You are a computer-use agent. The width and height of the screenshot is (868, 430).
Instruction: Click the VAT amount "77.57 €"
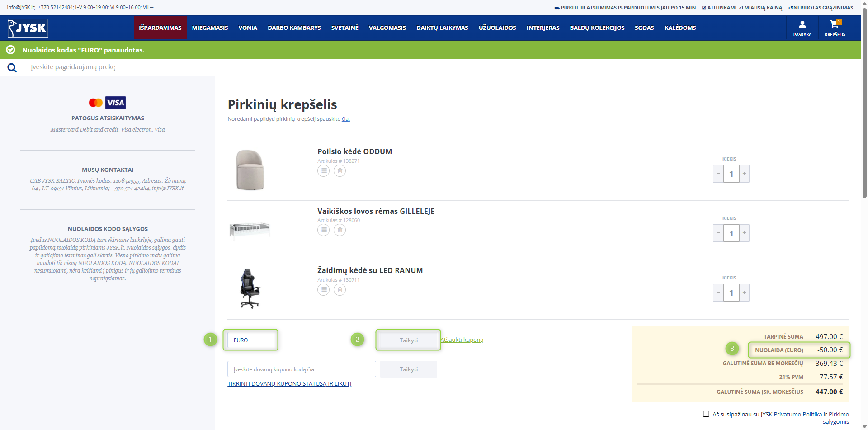coord(831,377)
